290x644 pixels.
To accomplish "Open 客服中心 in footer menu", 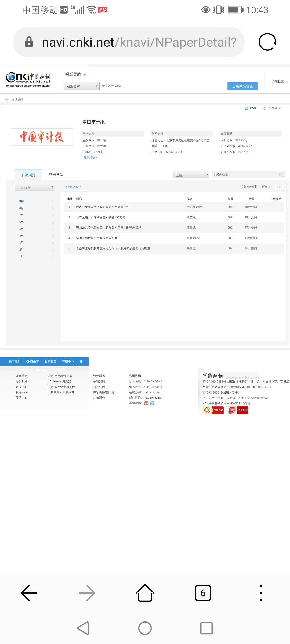I will (68, 361).
